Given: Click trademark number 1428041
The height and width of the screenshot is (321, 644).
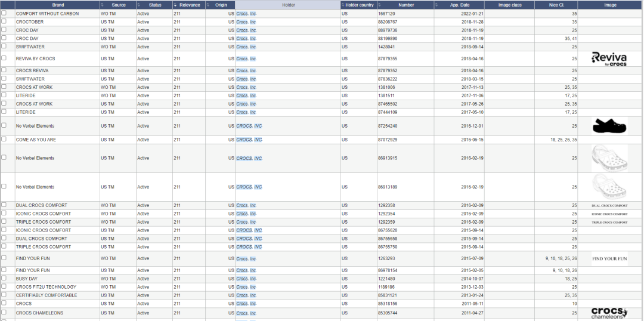Looking at the screenshot, I should tap(386, 47).
